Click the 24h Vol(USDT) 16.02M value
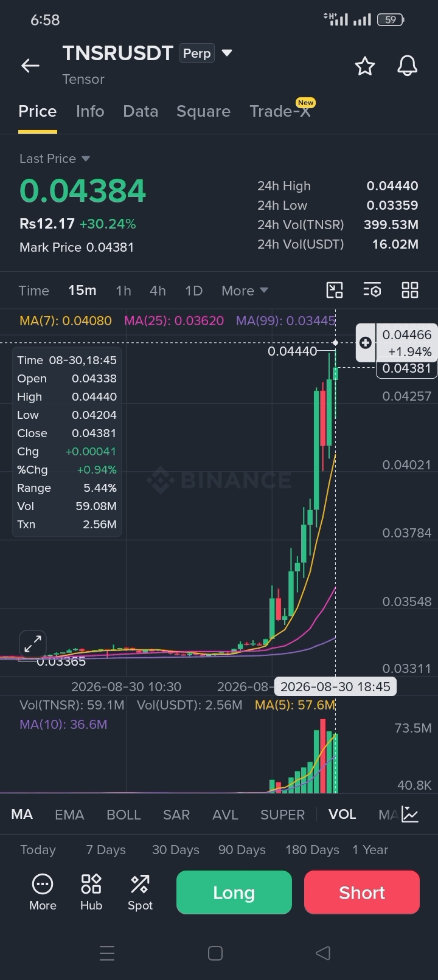This screenshot has height=980, width=438. pos(395,244)
